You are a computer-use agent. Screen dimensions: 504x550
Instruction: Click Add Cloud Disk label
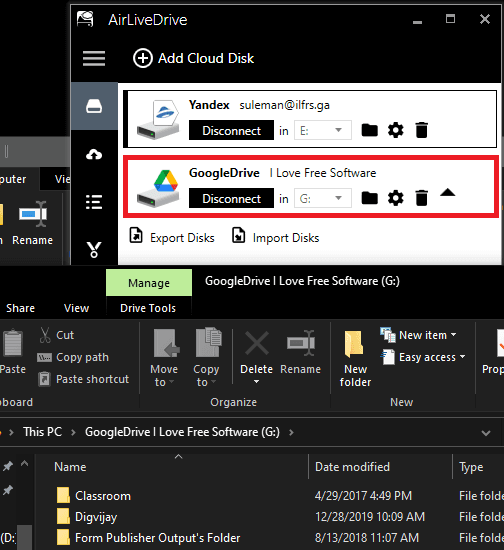pyautogui.click(x=206, y=58)
